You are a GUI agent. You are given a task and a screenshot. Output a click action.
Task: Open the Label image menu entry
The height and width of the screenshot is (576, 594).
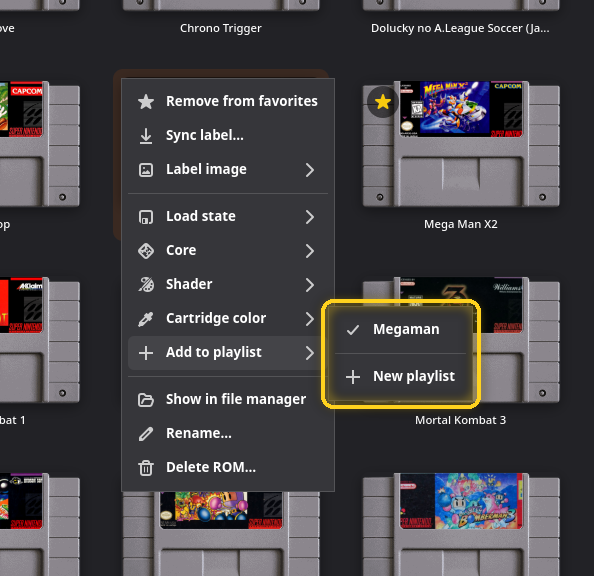tap(228, 170)
